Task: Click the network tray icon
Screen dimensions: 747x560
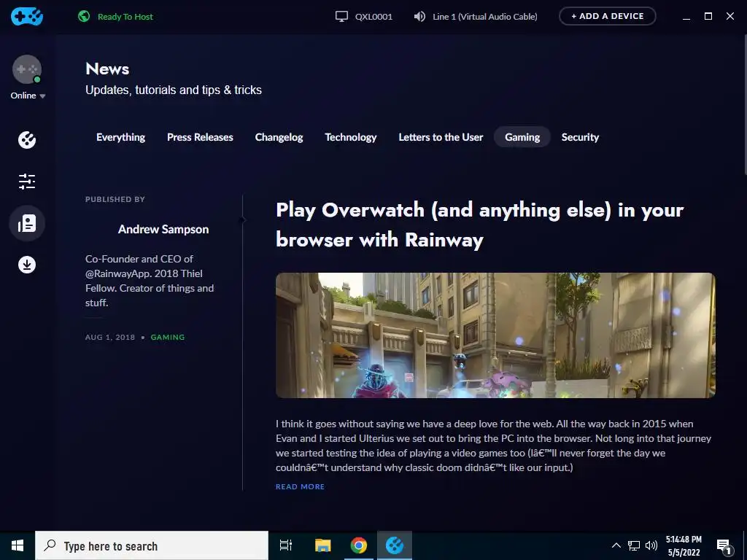Action: tap(634, 545)
